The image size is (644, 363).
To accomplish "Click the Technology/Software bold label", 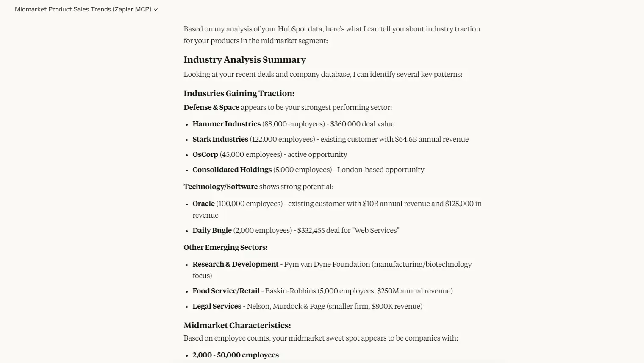I will point(220,187).
